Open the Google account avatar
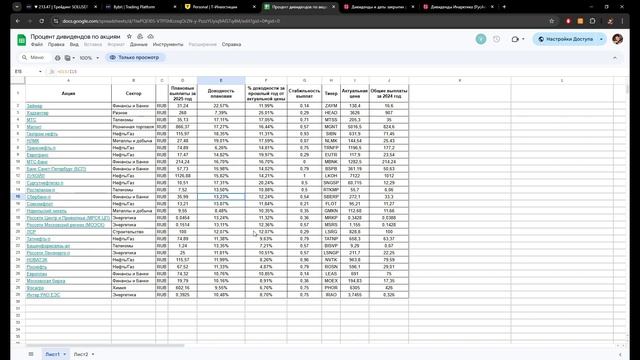 (x=617, y=39)
